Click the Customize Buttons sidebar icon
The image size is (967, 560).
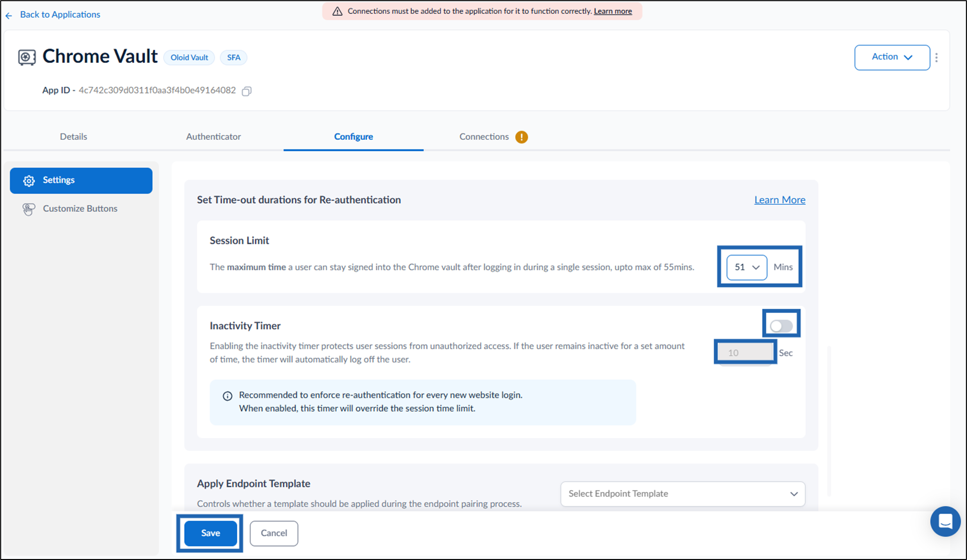(x=29, y=209)
